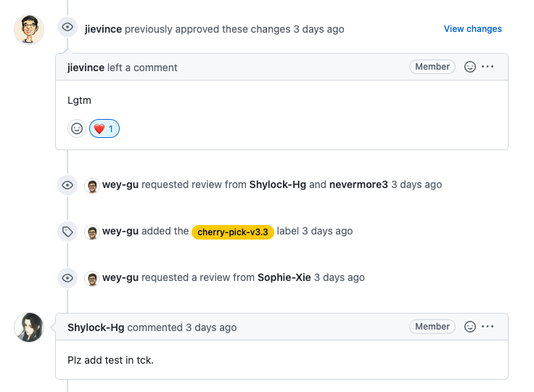This screenshot has height=392, width=534.
Task: Open wey-gu name in Shylock-Hg review request line
Action: (120, 185)
